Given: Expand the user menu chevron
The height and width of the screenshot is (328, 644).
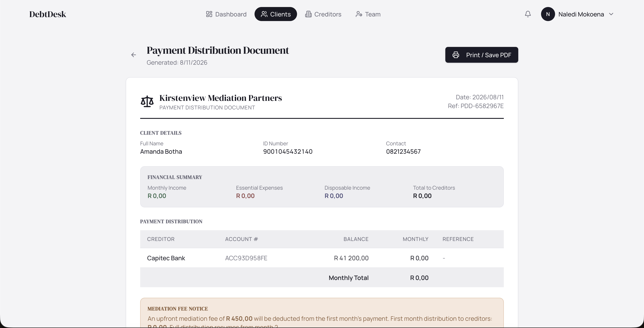Looking at the screenshot, I should pyautogui.click(x=611, y=14).
